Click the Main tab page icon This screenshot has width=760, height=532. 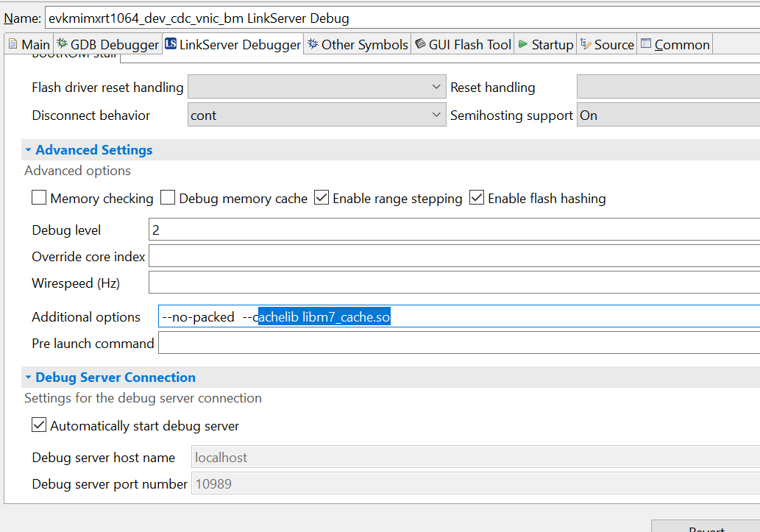point(13,44)
